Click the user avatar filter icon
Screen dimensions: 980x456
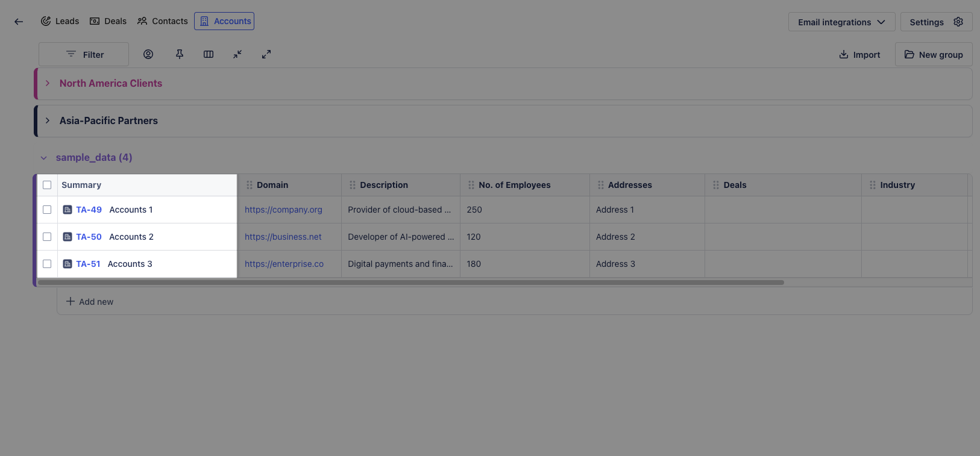[148, 54]
